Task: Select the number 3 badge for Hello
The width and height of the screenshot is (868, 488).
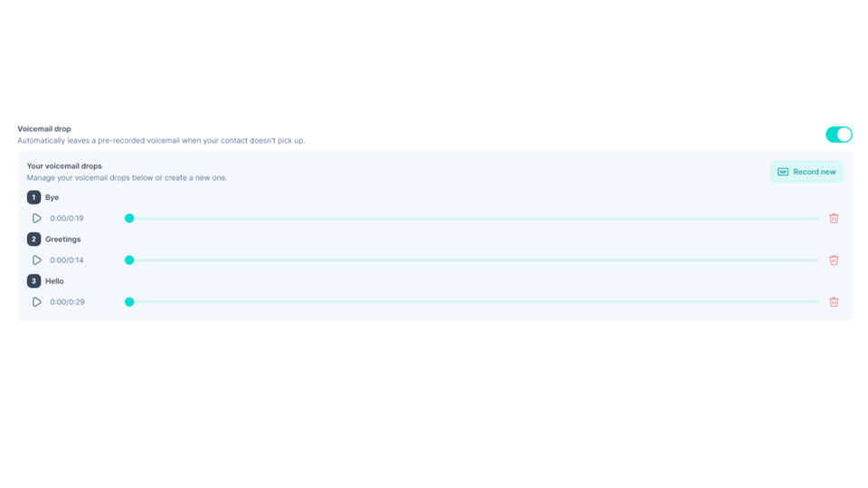Action: pyautogui.click(x=33, y=281)
